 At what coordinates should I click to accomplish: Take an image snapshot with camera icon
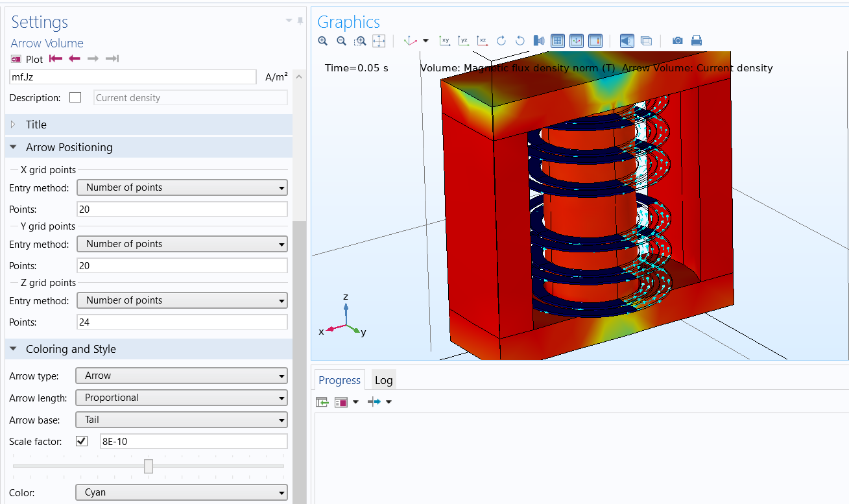[677, 41]
